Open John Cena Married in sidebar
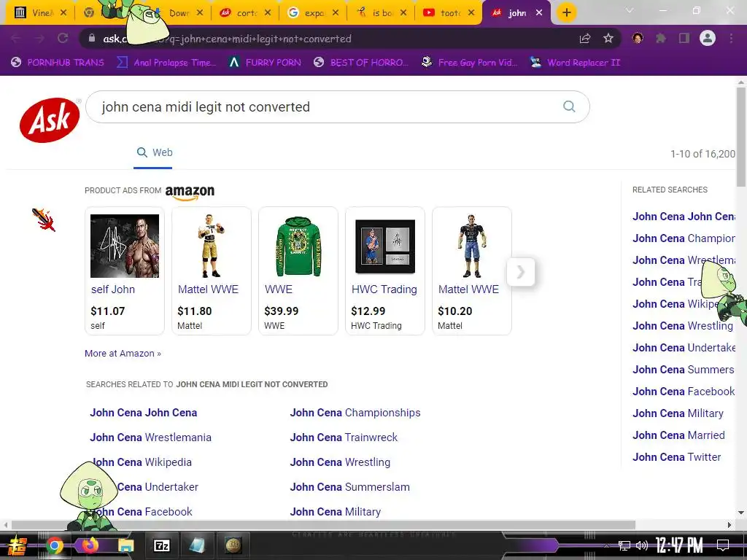The image size is (747, 560). click(x=678, y=435)
